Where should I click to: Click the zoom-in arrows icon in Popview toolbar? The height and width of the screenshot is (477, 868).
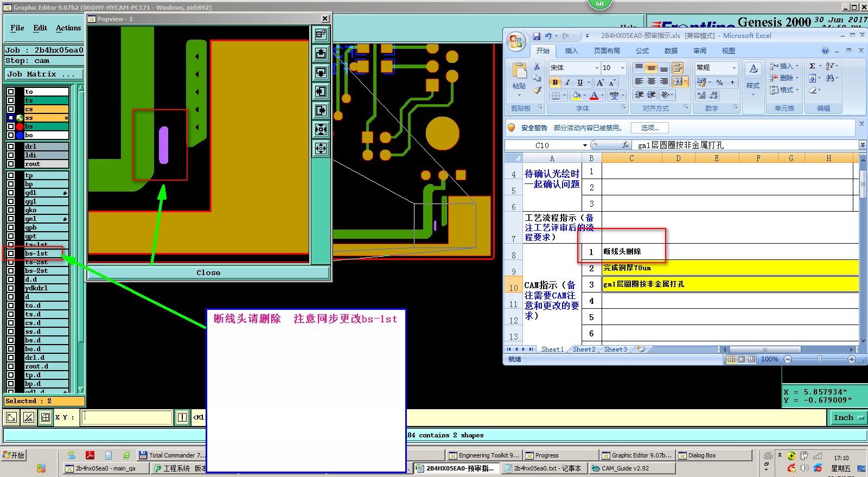pyautogui.click(x=321, y=129)
